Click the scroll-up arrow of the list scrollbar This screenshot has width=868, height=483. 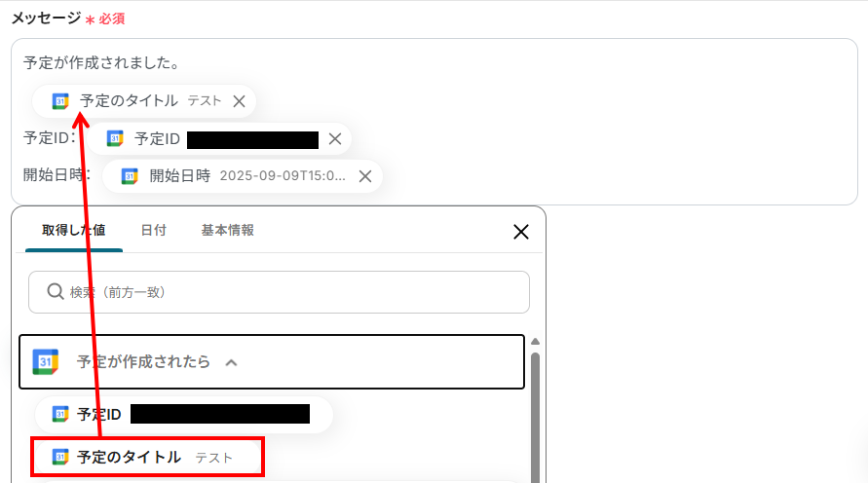coord(535,342)
